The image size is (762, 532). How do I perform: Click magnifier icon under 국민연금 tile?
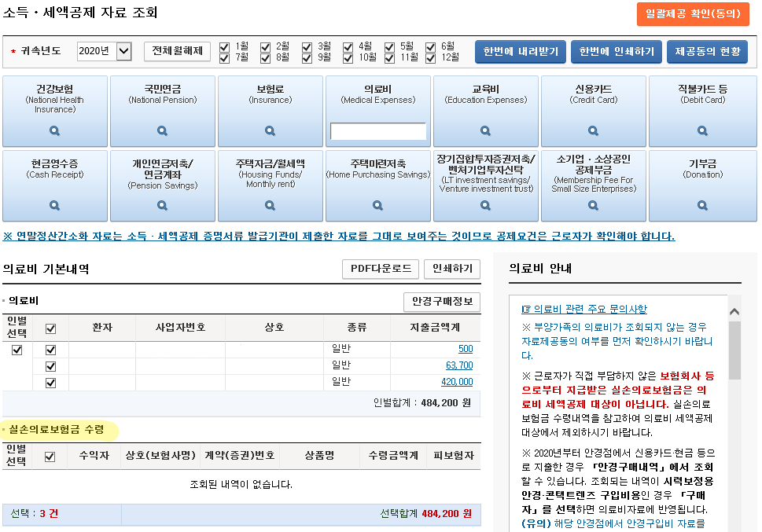pyautogui.click(x=162, y=130)
